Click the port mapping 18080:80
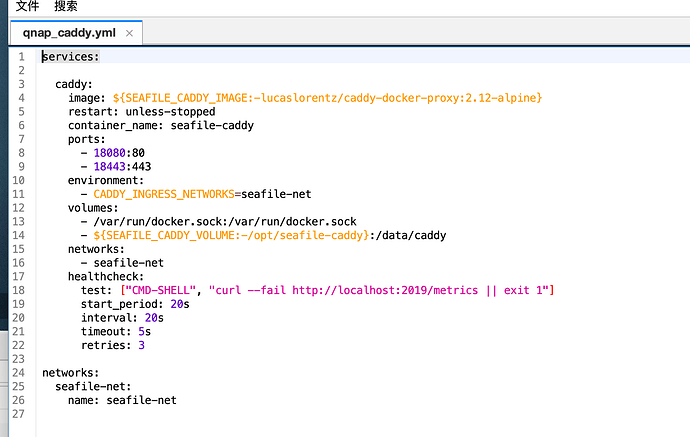This screenshot has width=690, height=437. (119, 153)
